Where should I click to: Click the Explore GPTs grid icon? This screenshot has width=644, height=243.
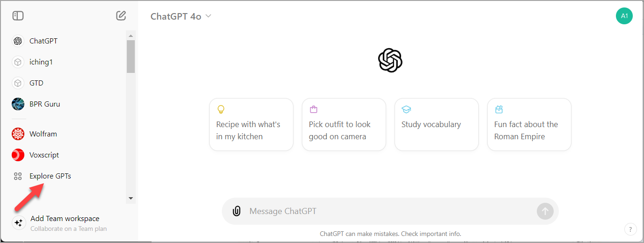[18, 176]
